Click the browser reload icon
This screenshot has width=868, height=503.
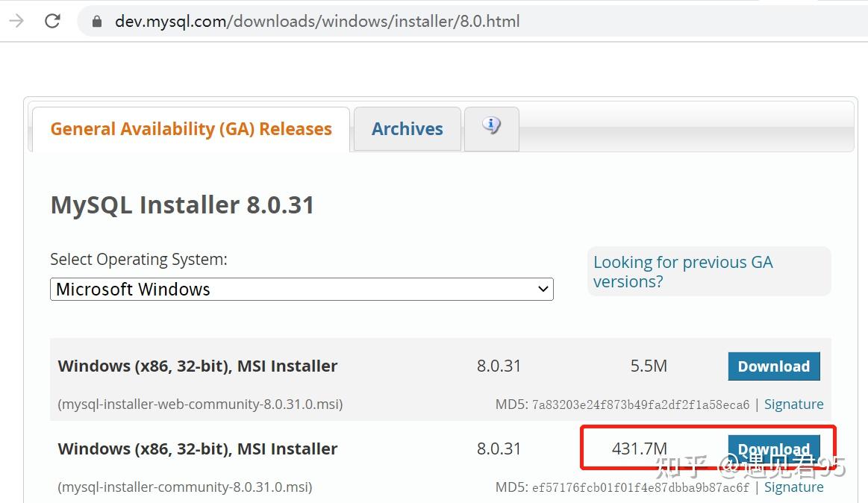(51, 21)
